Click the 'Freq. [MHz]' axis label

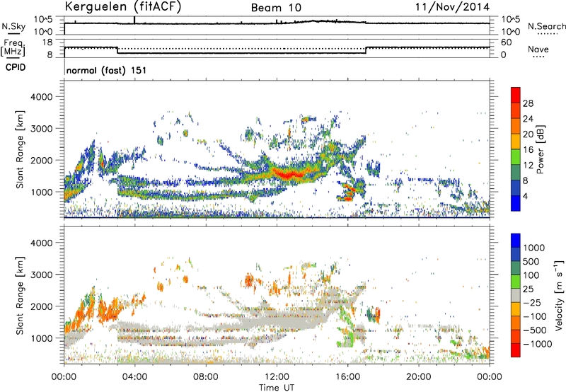[x=13, y=48]
